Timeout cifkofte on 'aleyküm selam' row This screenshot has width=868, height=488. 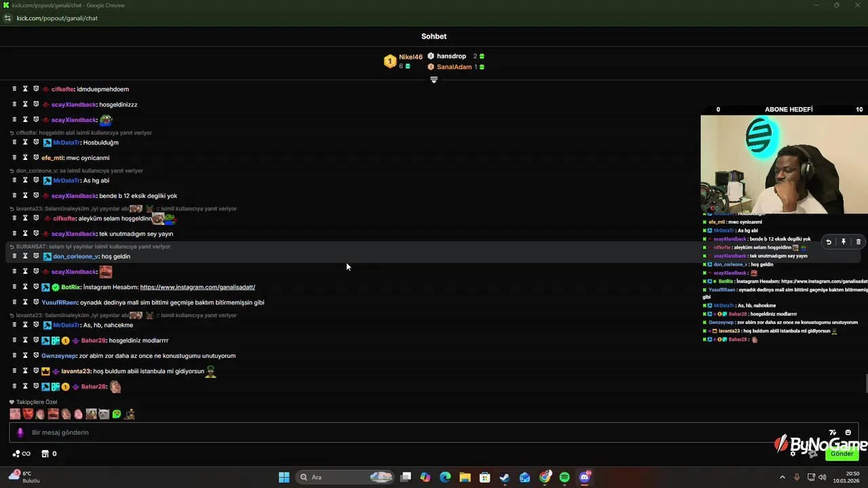(25, 218)
